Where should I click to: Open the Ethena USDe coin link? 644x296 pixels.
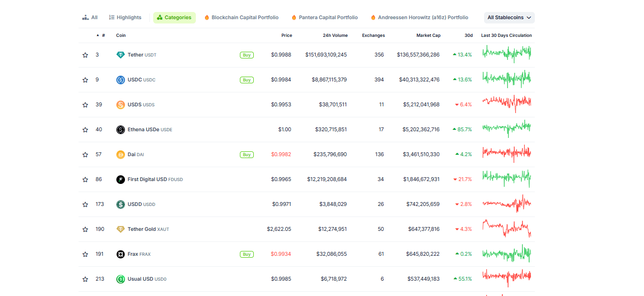150,130
